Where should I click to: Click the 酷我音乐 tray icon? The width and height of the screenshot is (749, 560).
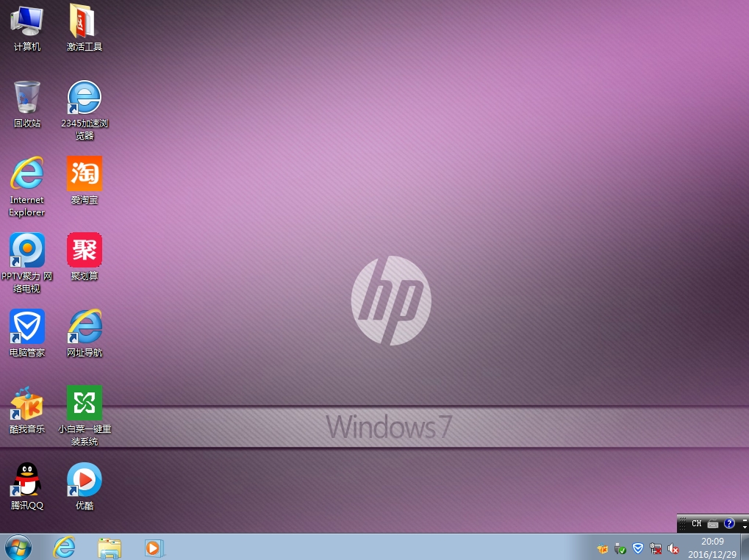(x=603, y=549)
